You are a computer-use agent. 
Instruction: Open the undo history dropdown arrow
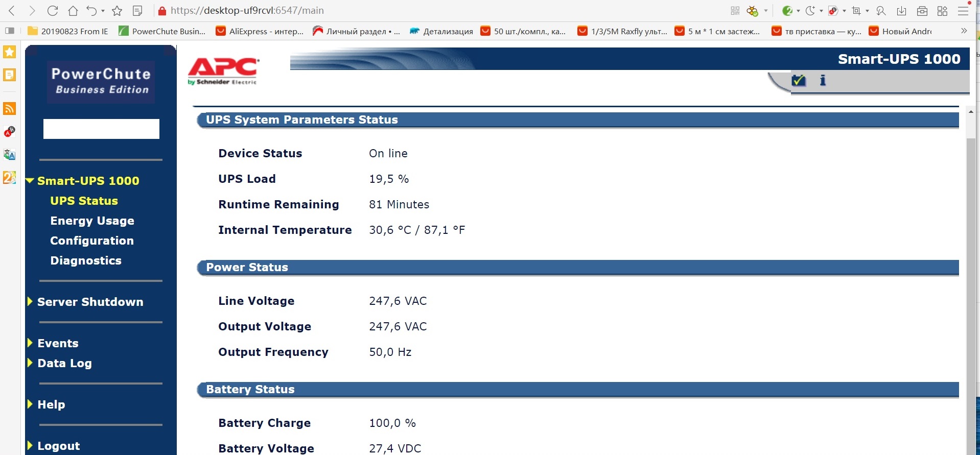[103, 11]
